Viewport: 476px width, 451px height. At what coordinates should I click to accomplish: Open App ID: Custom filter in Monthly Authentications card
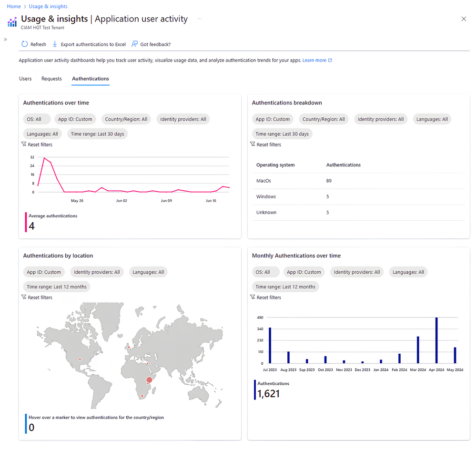304,272
